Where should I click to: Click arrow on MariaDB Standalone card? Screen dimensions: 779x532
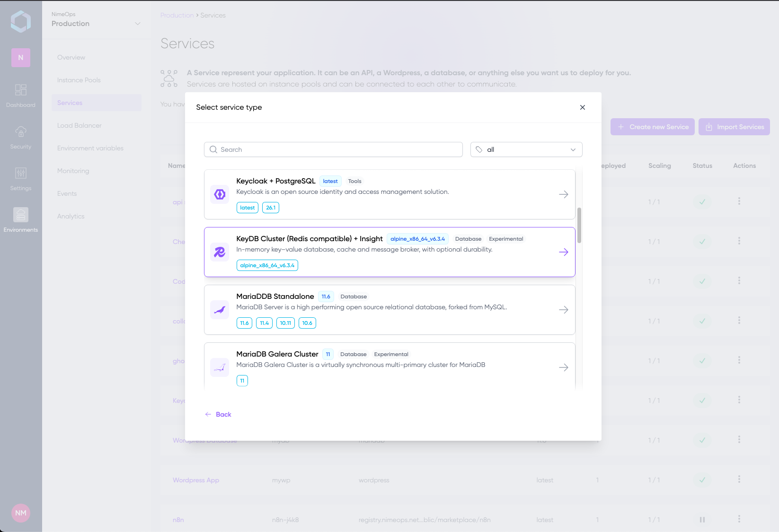[564, 310]
